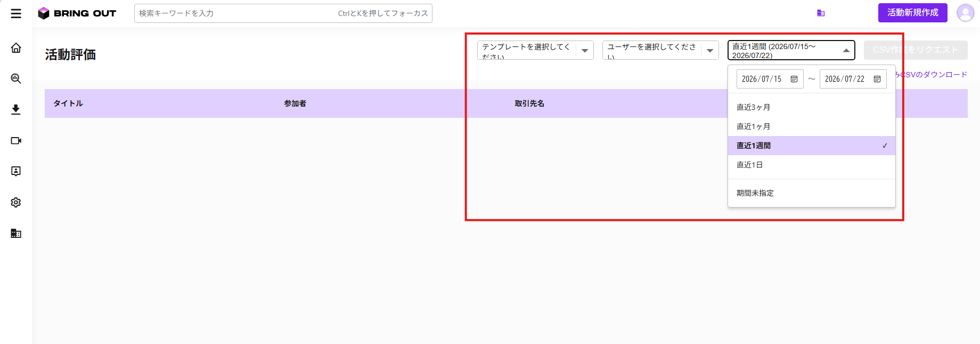Open the settings gear sidebar icon

[16, 203]
